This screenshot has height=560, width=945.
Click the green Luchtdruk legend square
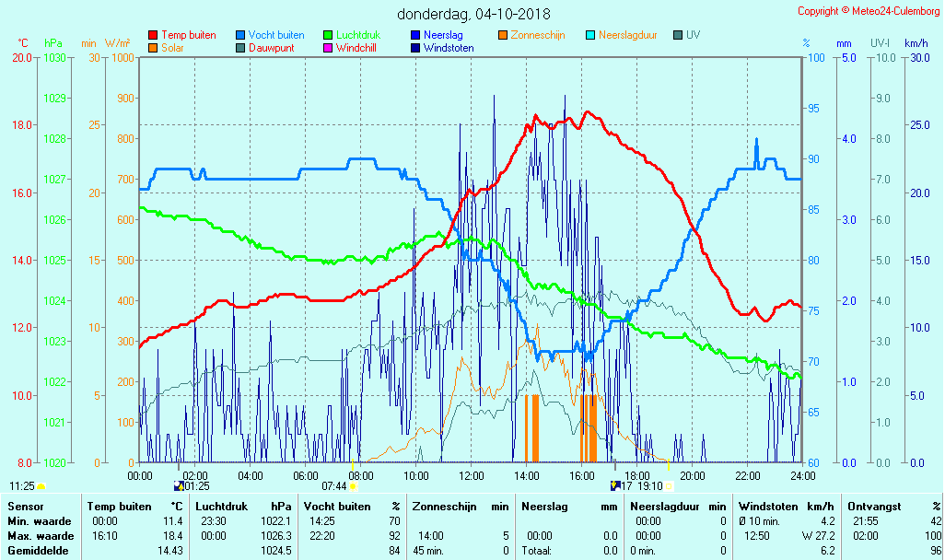328,36
